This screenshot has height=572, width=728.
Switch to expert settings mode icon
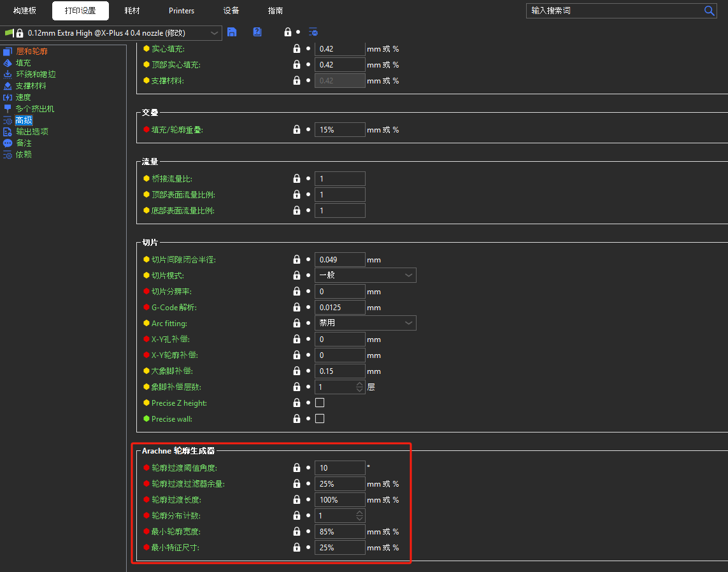click(x=313, y=32)
